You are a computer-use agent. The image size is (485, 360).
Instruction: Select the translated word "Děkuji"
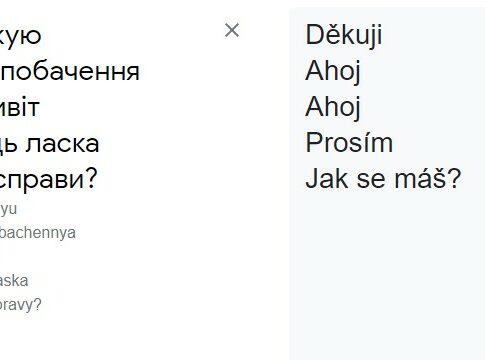point(344,35)
